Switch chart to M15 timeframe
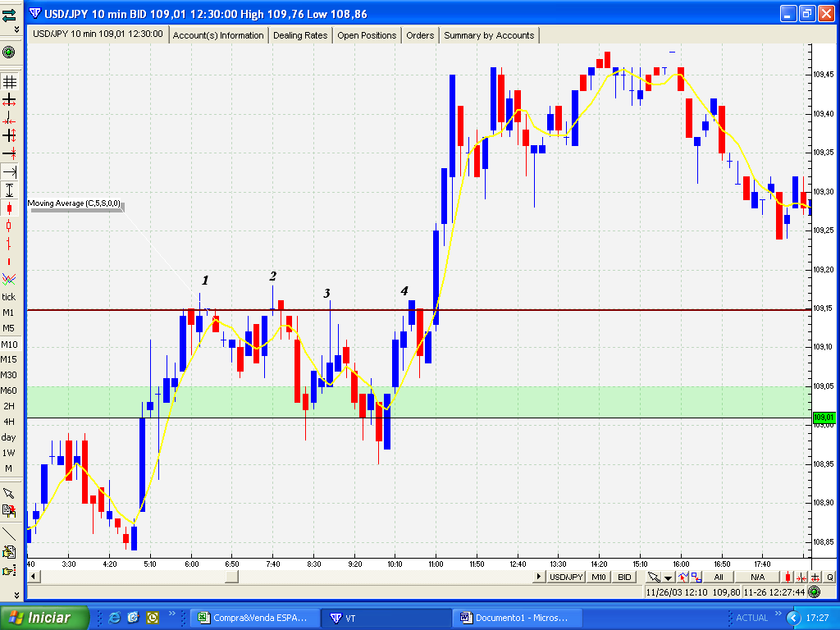 pos(9,359)
